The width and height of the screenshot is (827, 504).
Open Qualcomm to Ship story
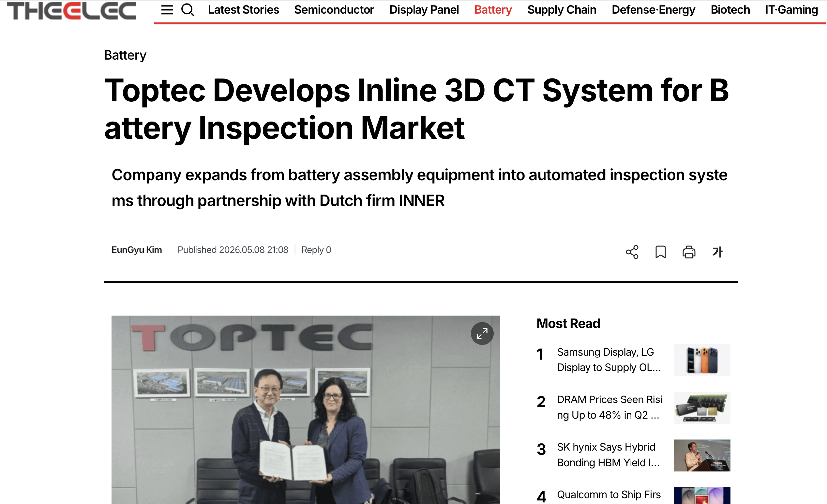click(x=608, y=495)
